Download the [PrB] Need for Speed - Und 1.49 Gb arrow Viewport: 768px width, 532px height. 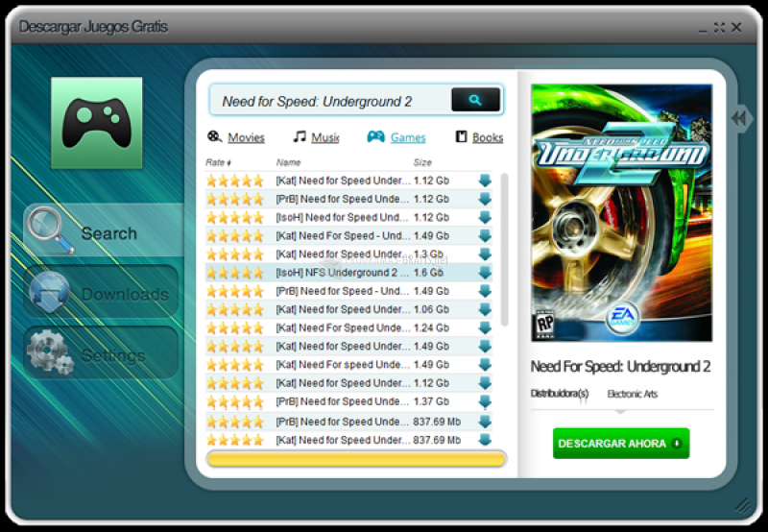click(x=485, y=291)
